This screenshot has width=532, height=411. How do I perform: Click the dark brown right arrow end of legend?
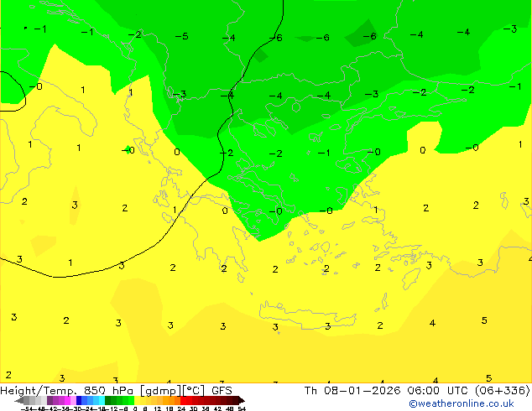[242, 400]
